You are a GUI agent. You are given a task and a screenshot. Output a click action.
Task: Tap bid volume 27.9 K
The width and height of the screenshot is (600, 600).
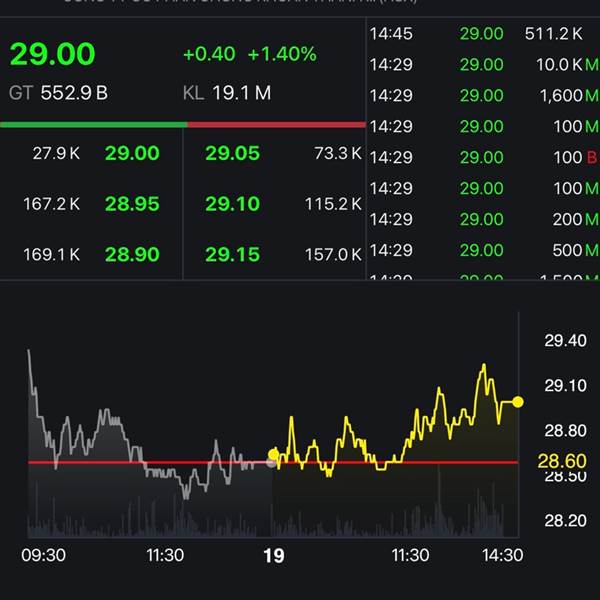pos(56,153)
